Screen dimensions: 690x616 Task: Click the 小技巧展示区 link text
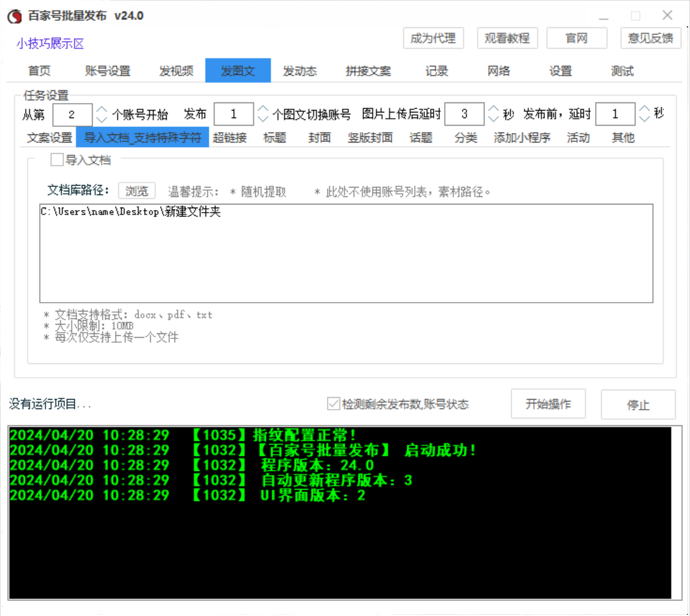pyautogui.click(x=50, y=44)
